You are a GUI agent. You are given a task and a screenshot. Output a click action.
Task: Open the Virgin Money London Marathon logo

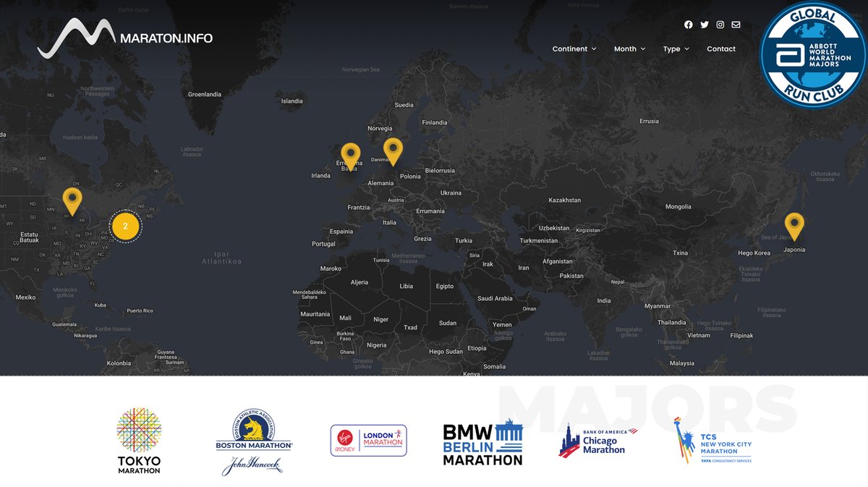(x=368, y=440)
